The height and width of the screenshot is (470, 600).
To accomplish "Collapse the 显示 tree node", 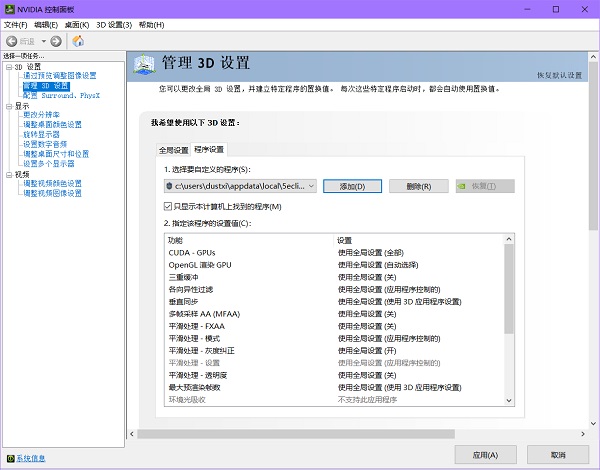I will click(x=7, y=105).
